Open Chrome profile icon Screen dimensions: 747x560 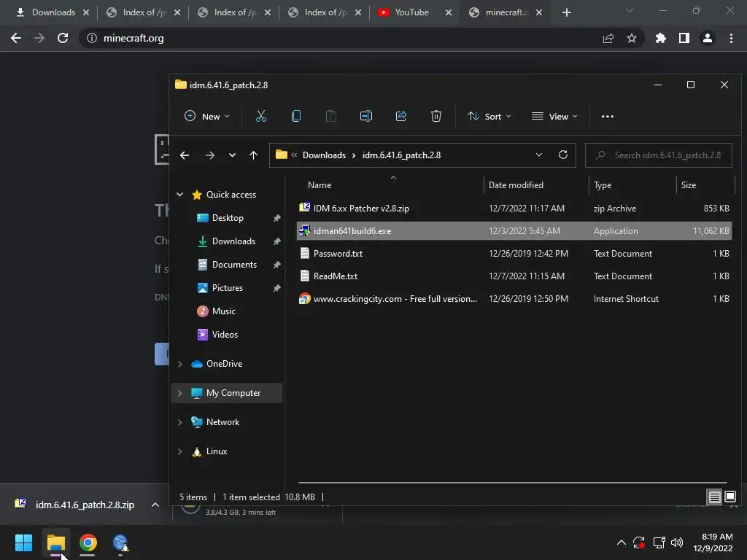708,38
